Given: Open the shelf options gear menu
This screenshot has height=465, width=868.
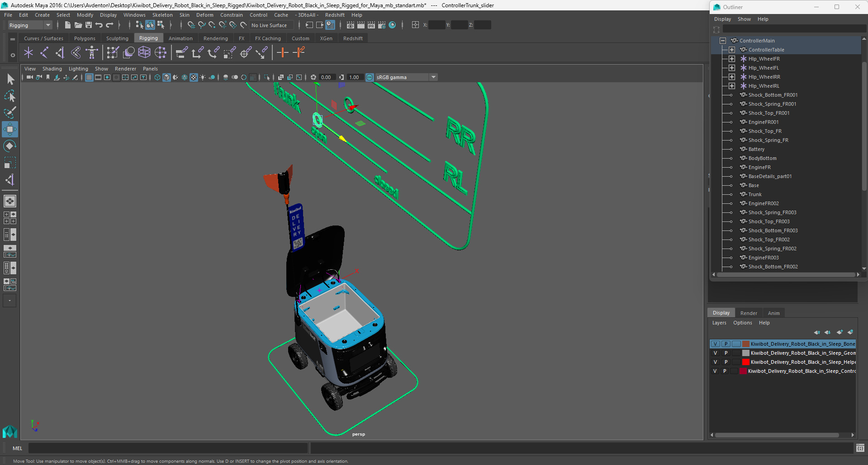Looking at the screenshot, I should tap(13, 55).
